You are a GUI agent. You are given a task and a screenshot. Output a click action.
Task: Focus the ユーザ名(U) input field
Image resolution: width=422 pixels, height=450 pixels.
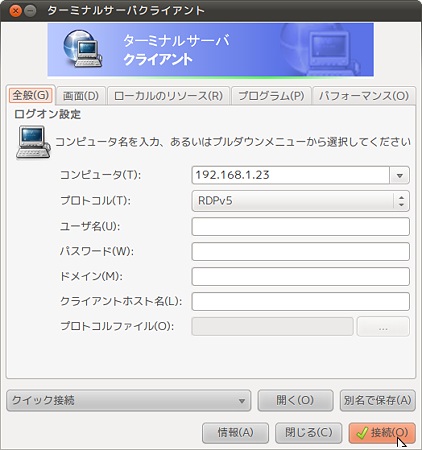[300, 227]
